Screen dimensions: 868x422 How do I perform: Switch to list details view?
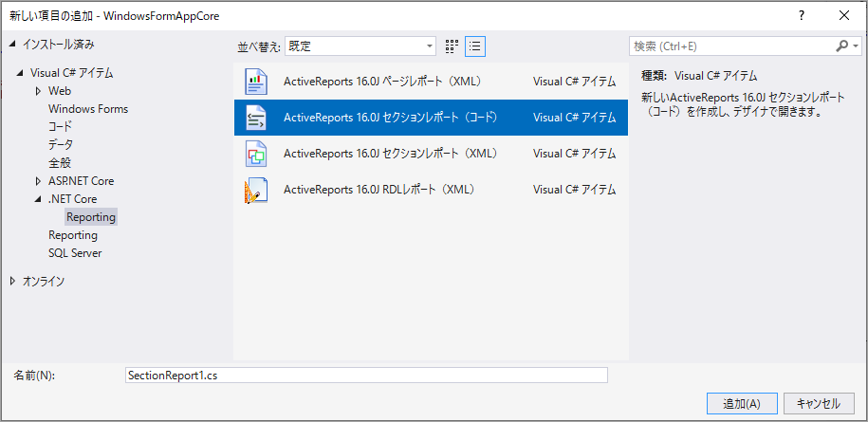pyautogui.click(x=475, y=46)
